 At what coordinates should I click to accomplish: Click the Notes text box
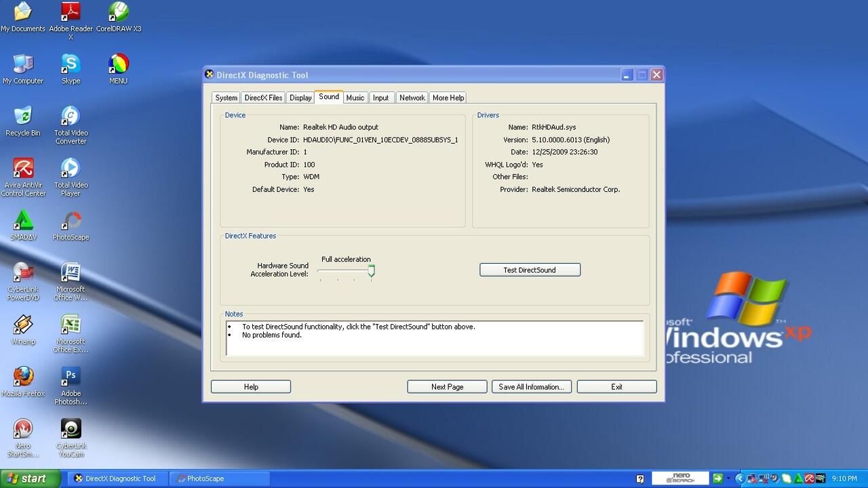point(435,338)
